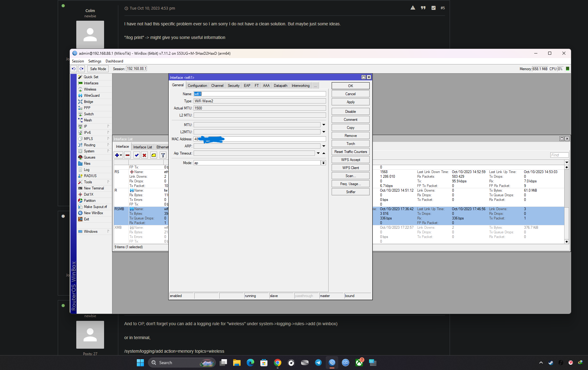The width and height of the screenshot is (588, 370).
Task: Open Telegram from the taskbar
Action: [318, 363]
